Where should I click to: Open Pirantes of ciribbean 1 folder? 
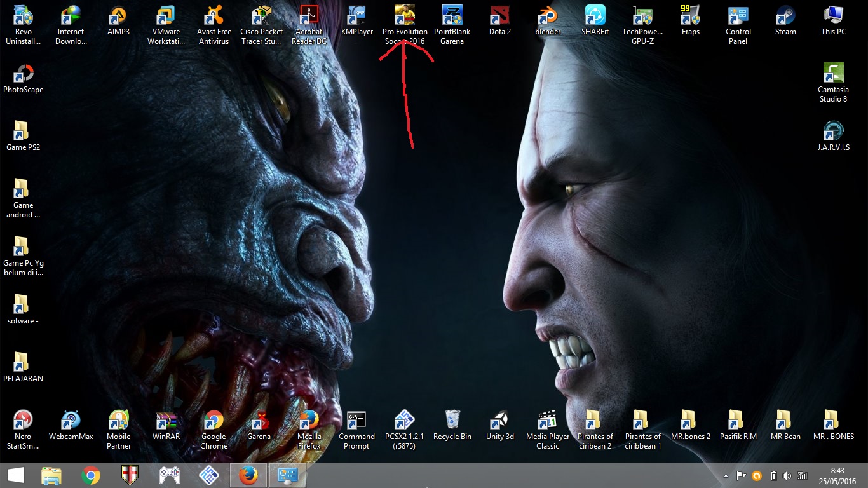point(642,430)
